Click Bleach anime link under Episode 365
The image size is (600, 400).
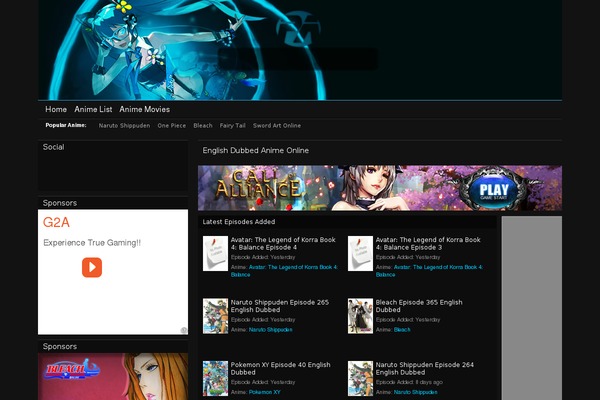pyautogui.click(x=402, y=330)
